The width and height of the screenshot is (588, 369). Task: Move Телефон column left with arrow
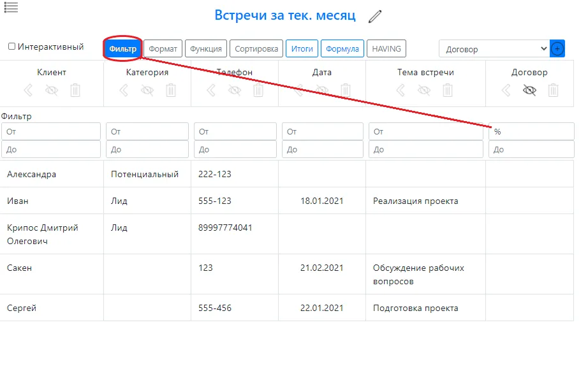tap(211, 90)
